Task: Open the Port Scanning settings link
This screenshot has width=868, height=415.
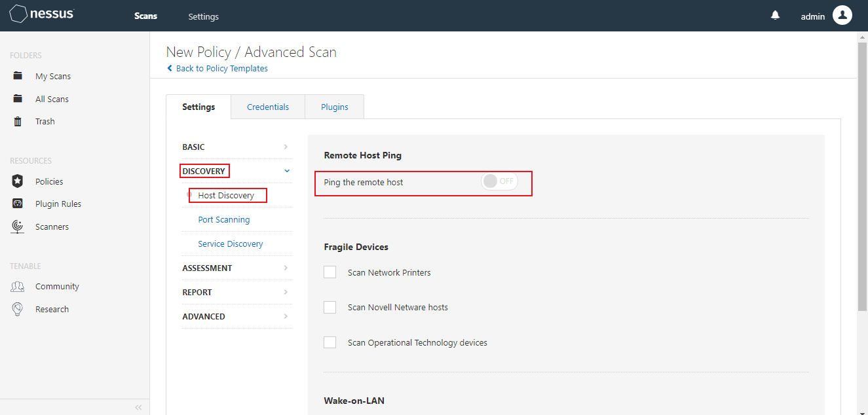Action: (224, 219)
